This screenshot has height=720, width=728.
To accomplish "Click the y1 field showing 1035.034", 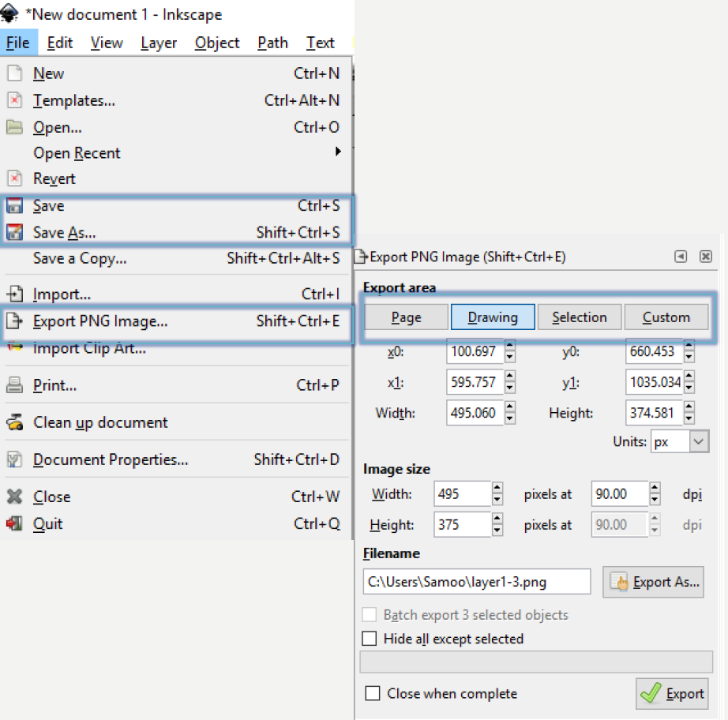I will pyautogui.click(x=654, y=381).
